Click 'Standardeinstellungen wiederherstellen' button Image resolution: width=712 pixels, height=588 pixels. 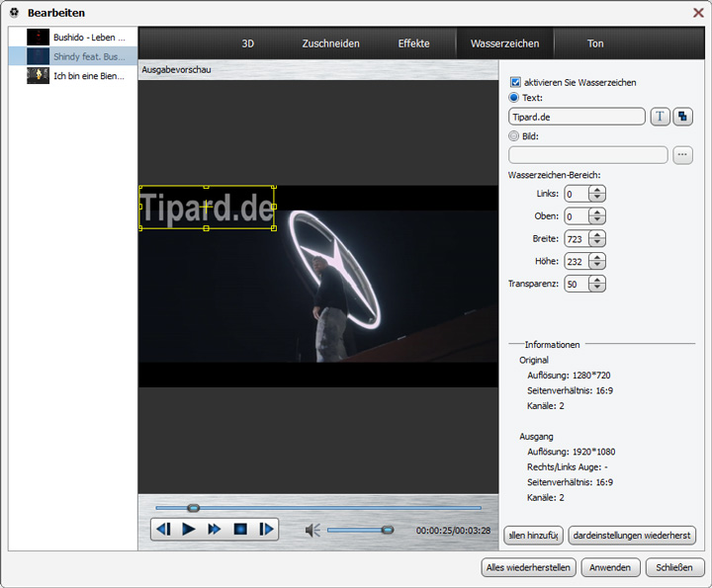tap(632, 536)
